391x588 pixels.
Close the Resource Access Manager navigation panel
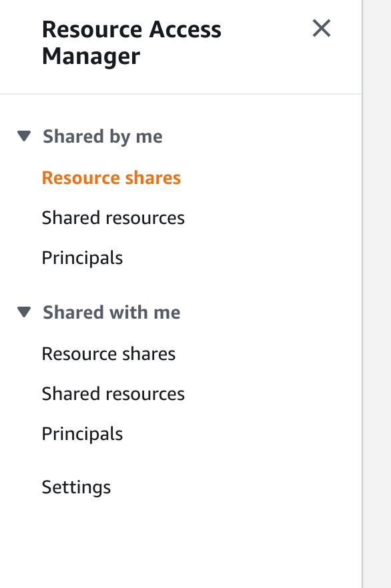coord(322,28)
